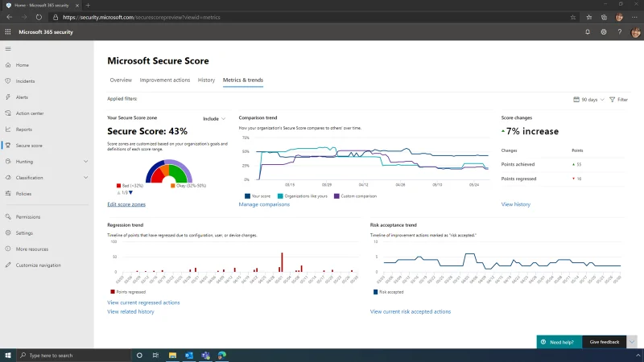Go to Incidents shield icon in sidebar
The height and width of the screenshot is (362, 644).
[8, 81]
